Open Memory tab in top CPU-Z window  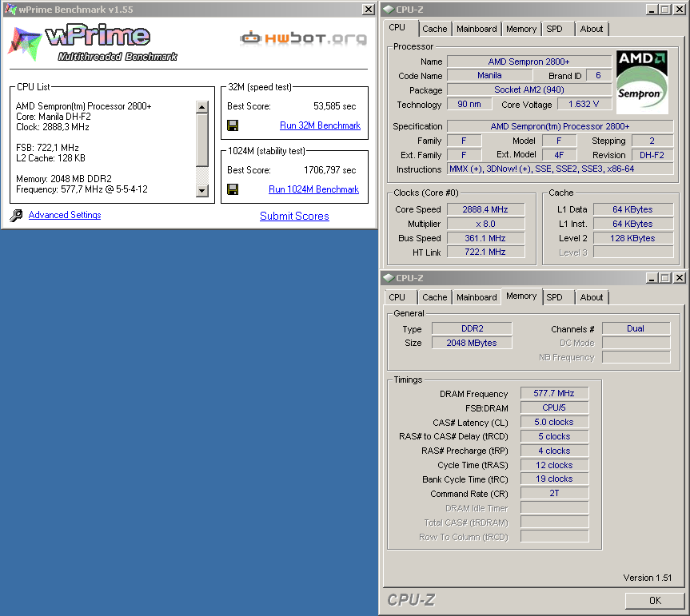tap(521, 29)
